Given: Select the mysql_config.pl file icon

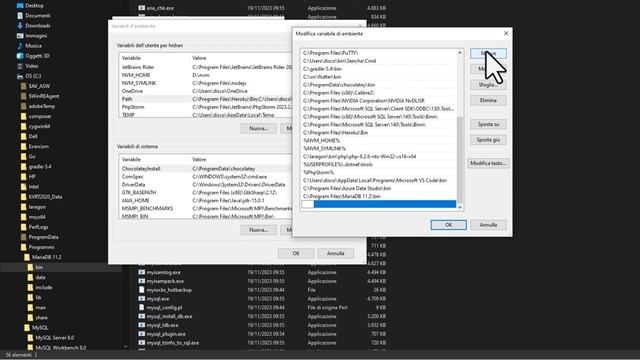Looking at the screenshot, I should (x=141, y=307).
